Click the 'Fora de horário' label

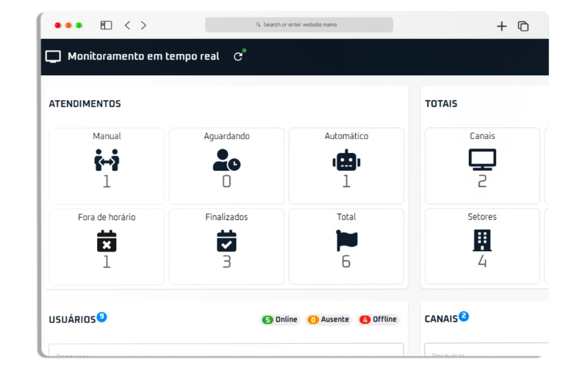click(x=107, y=217)
